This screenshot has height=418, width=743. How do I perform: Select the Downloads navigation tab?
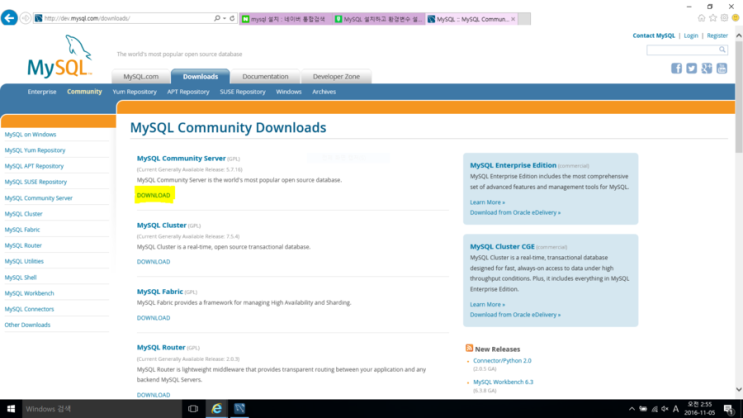tap(200, 76)
